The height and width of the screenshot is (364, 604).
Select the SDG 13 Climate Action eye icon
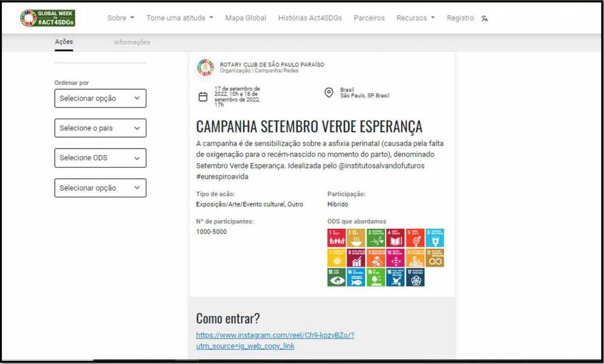pyautogui.click(x=336, y=277)
